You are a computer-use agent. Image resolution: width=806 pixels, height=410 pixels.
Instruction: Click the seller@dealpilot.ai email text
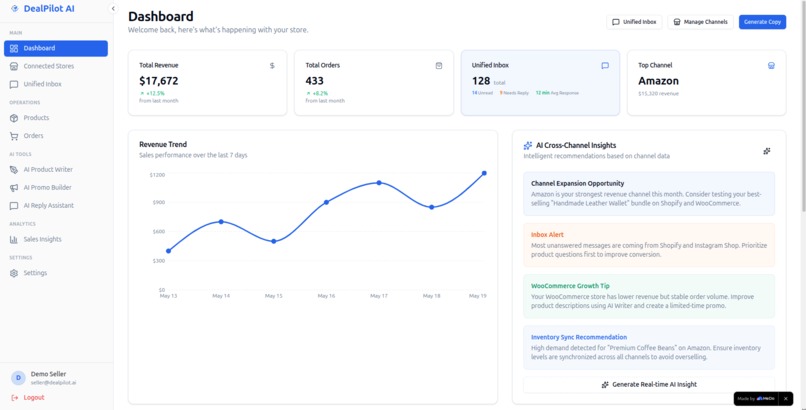54,383
